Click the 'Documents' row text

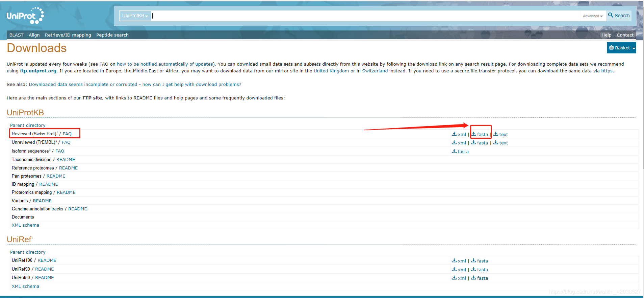(x=23, y=217)
